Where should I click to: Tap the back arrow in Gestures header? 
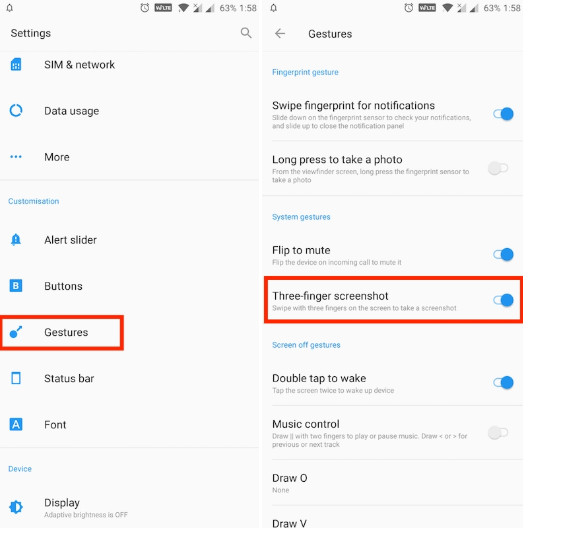point(280,34)
